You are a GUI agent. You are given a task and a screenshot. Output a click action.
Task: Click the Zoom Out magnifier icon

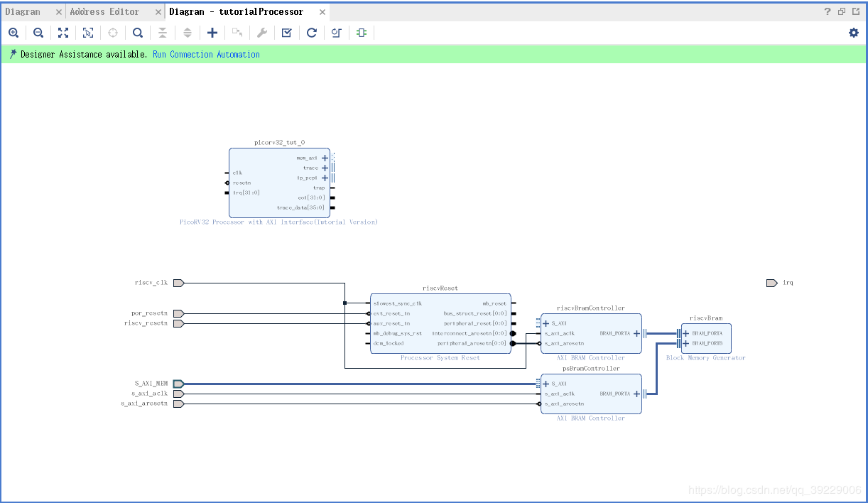point(38,33)
